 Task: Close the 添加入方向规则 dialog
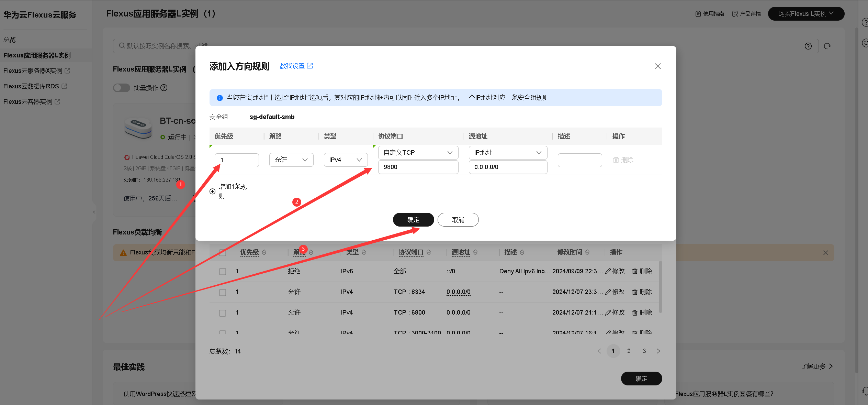tap(657, 66)
